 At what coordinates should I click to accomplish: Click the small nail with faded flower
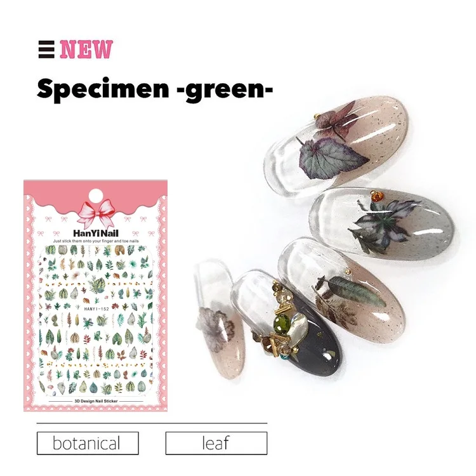point(219,319)
